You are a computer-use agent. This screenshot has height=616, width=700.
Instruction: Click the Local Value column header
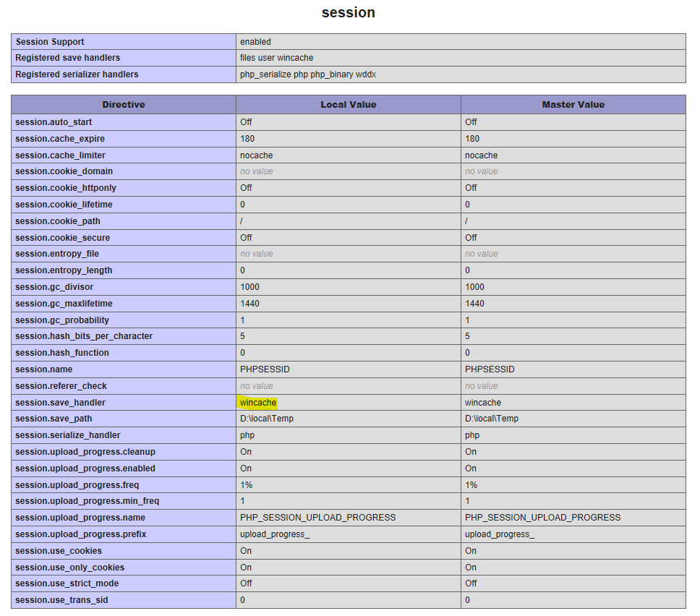348,105
